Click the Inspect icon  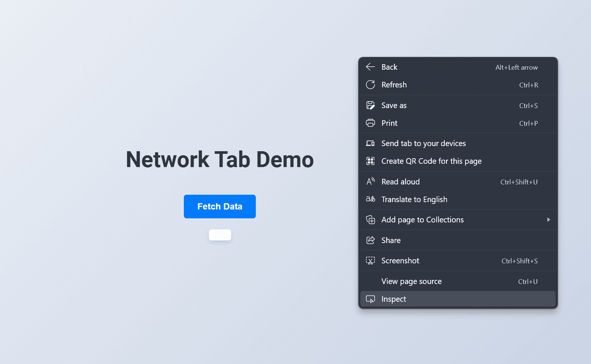coord(370,299)
